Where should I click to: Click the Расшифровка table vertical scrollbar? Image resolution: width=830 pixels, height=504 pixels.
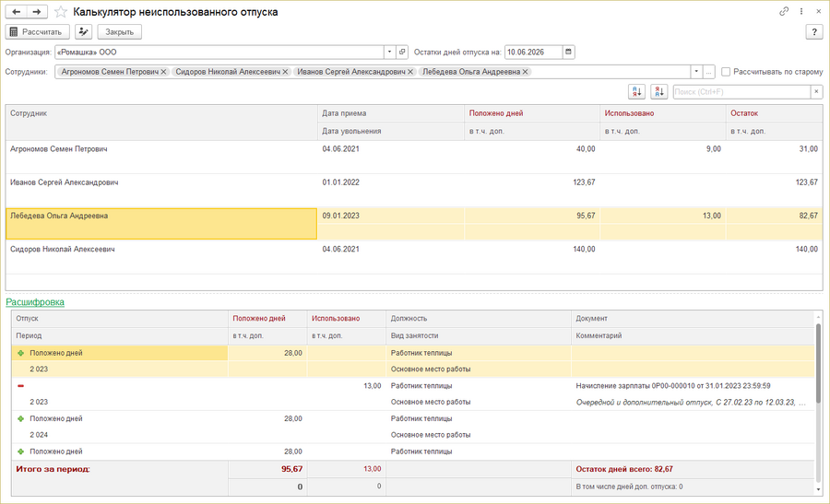tap(818, 365)
